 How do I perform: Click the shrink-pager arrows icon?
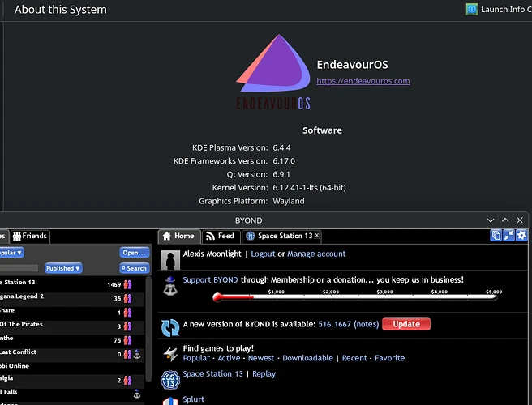pyautogui.click(x=510, y=236)
